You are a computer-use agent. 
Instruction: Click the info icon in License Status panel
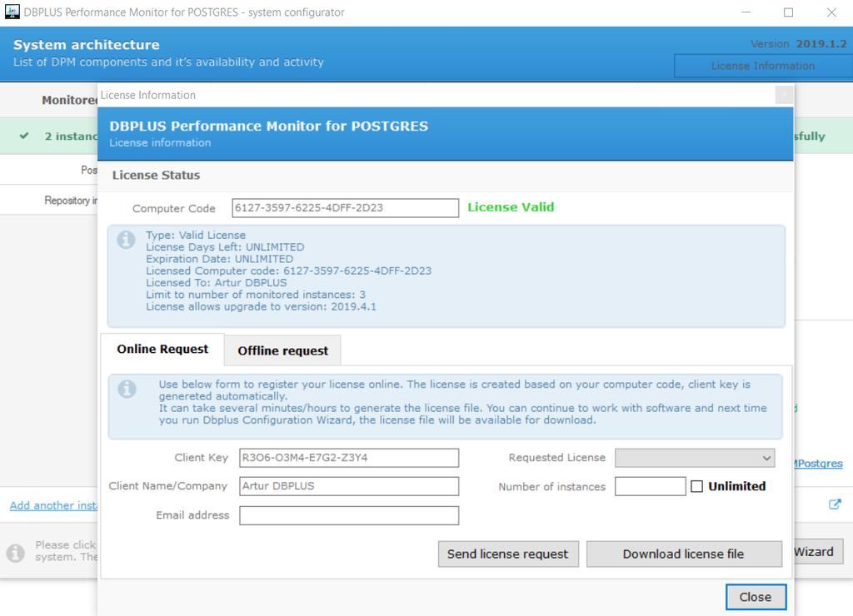pos(127,240)
